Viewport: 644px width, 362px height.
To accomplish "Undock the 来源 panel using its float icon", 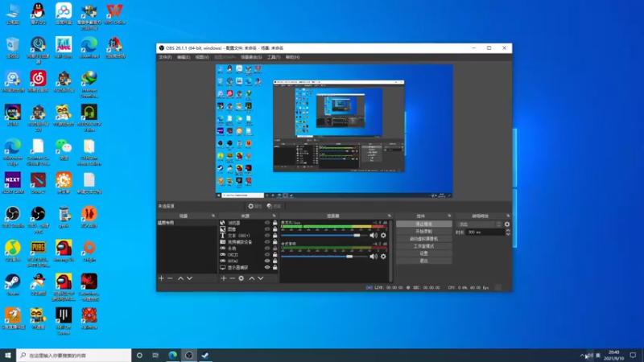I will 274,216.
